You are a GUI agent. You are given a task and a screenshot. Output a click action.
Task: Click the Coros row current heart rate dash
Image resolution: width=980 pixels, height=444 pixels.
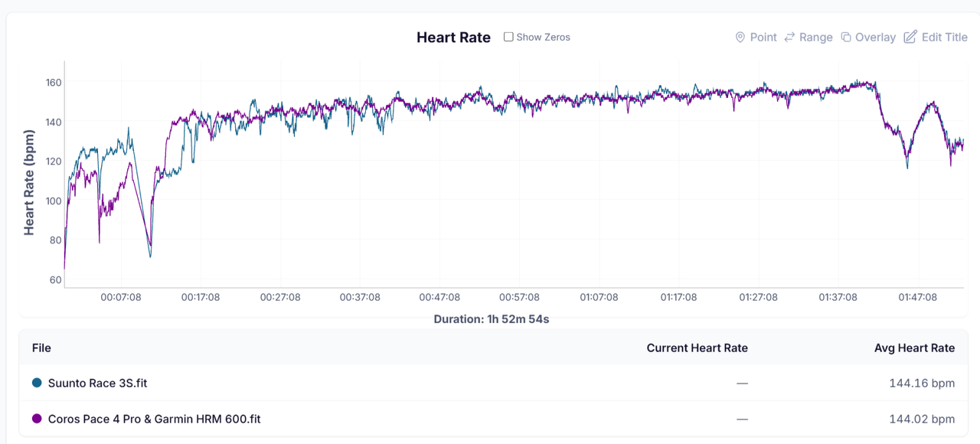(x=742, y=419)
